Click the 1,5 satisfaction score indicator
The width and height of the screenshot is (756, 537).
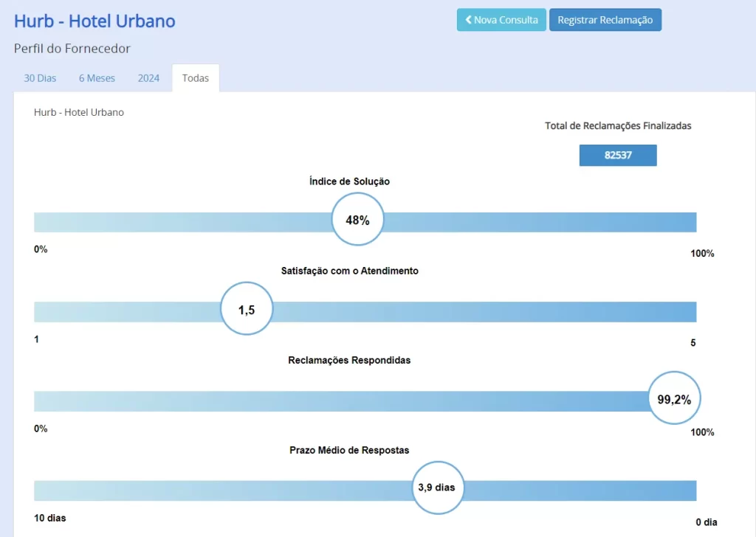[247, 309]
